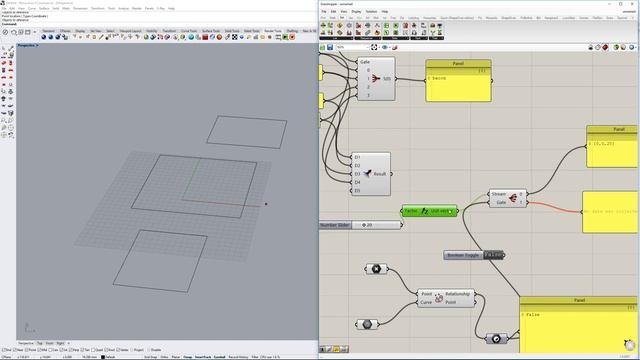Click the first blue sphere render icon

44,37
